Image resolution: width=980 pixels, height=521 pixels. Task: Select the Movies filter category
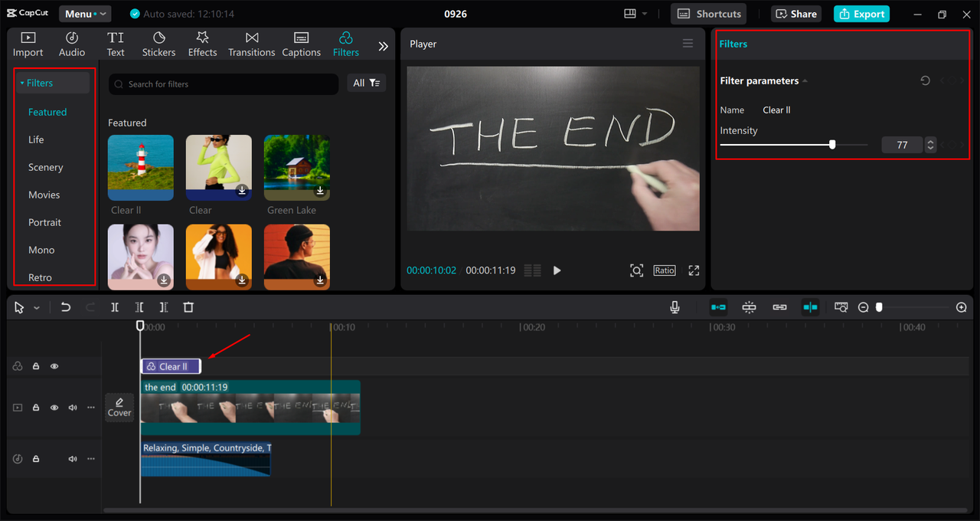[44, 195]
